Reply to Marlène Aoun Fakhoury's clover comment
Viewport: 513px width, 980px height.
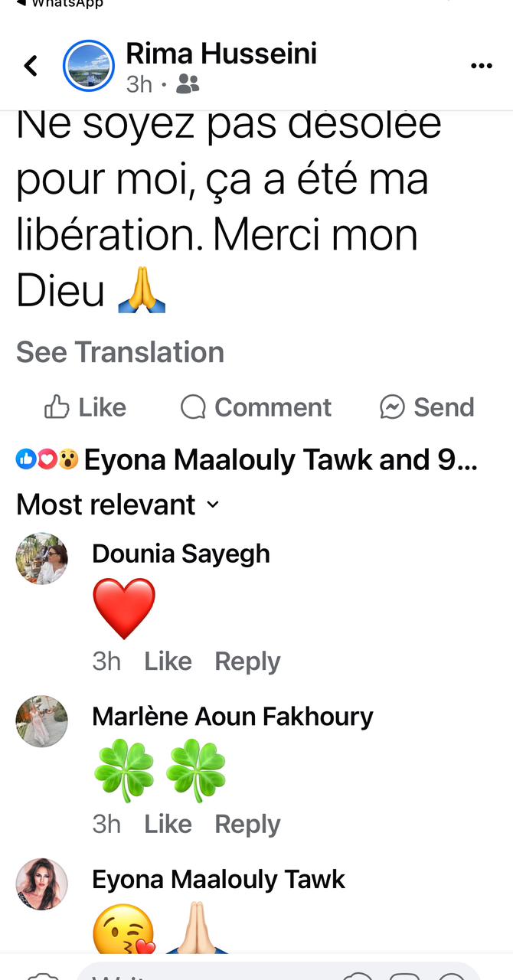(x=247, y=824)
